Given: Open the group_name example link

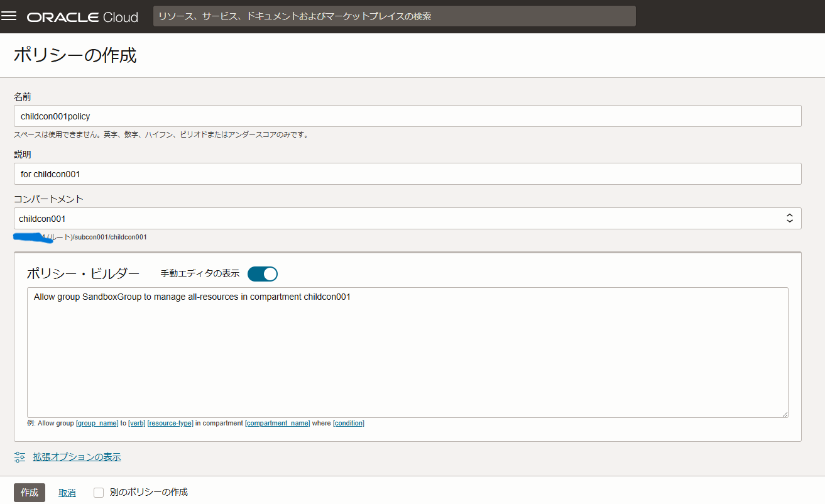Looking at the screenshot, I should [97, 424].
